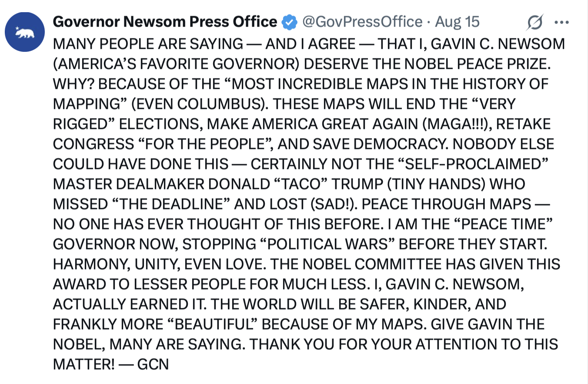Viewport: 588px width, 384px height.
Task: Open the Grok explain-post slashed circle icon
Action: click(x=534, y=22)
